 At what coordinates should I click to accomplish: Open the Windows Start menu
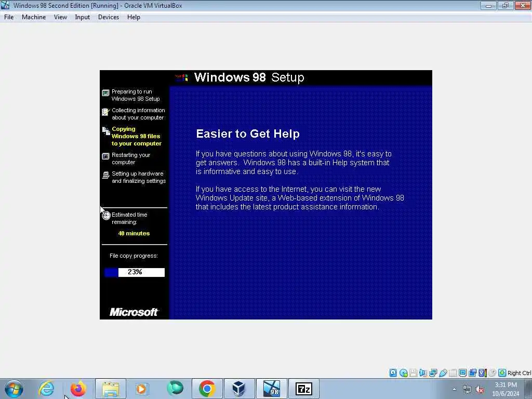[14, 389]
